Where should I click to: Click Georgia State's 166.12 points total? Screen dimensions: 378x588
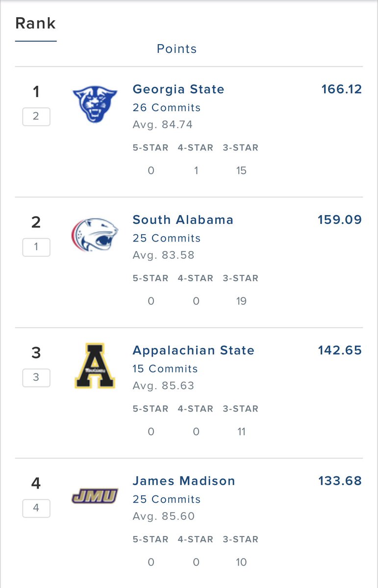342,89
